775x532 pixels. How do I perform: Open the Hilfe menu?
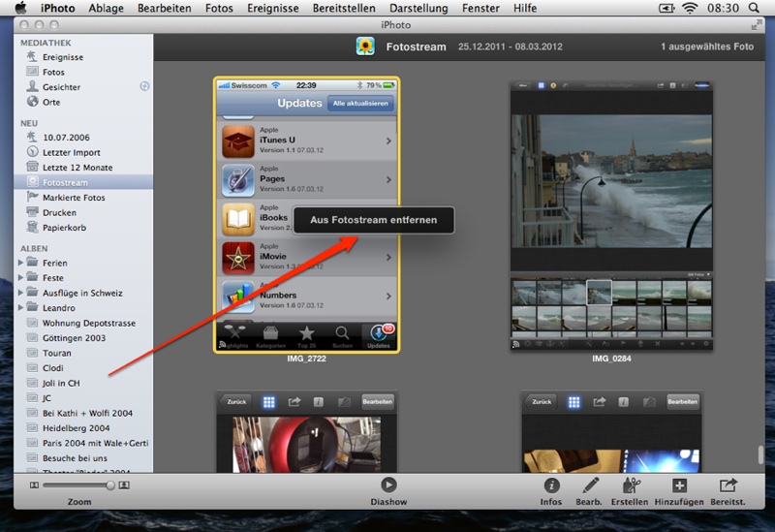(x=525, y=8)
